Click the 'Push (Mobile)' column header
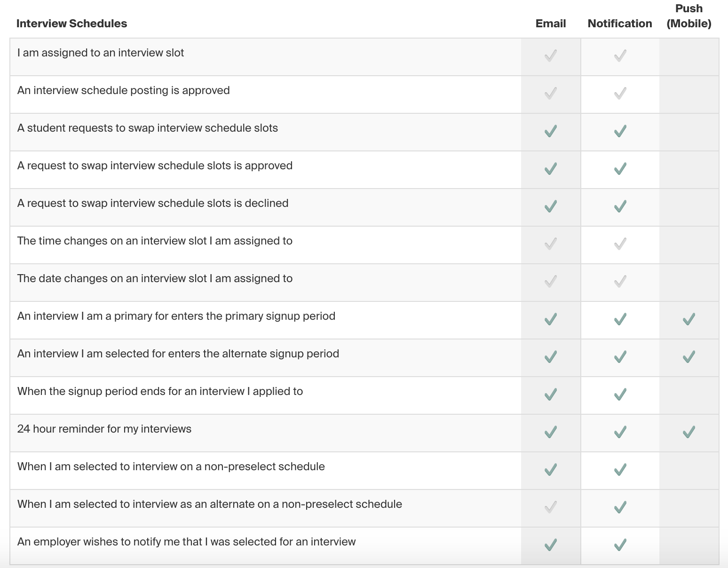Image resolution: width=728 pixels, height=568 pixels. click(x=689, y=16)
